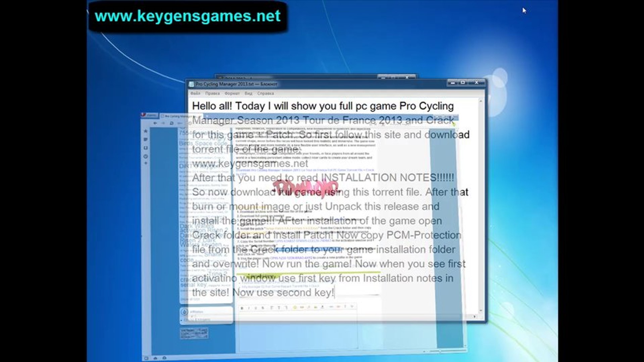Minimize the Notepad window

(453, 82)
